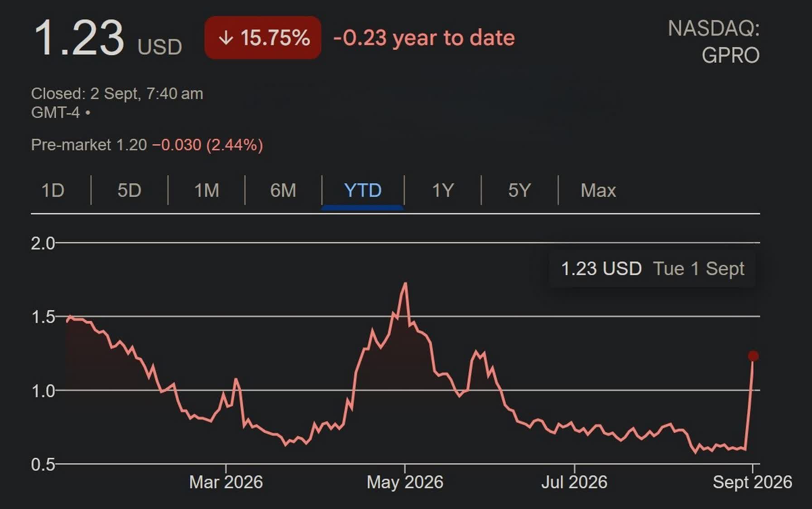Show the Max time range

(598, 190)
